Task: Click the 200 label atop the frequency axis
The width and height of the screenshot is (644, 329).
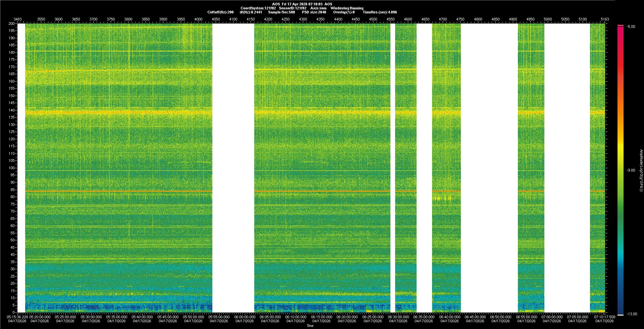Action: tap(12, 23)
